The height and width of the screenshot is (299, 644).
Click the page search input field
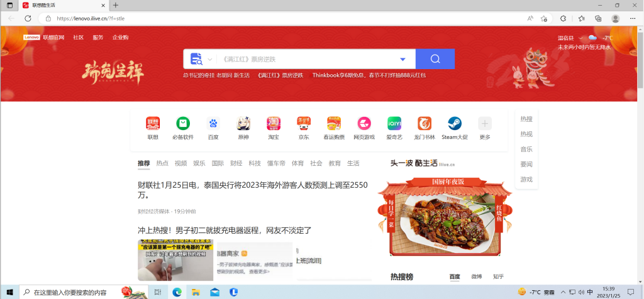[308, 59]
